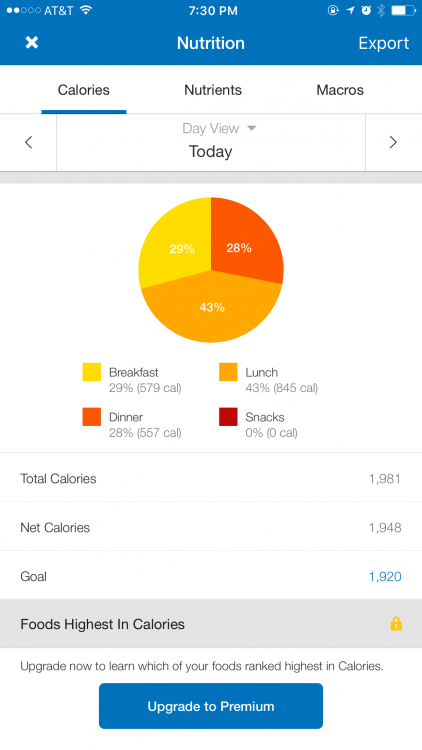Switch to the Macros tab
Image resolution: width=422 pixels, height=750 pixels.
click(340, 90)
